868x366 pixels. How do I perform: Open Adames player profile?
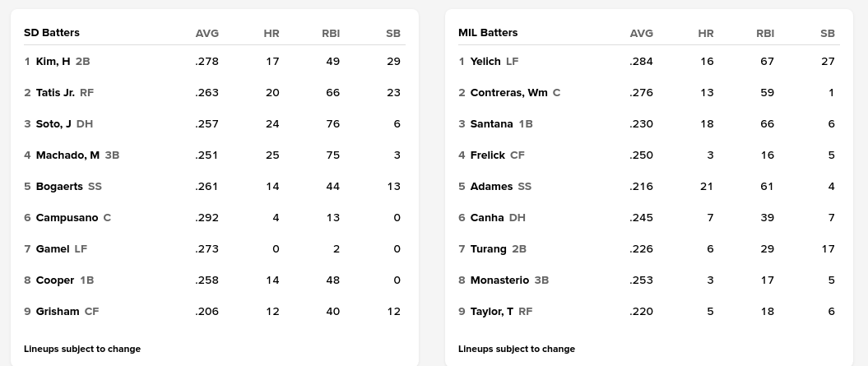click(x=491, y=187)
